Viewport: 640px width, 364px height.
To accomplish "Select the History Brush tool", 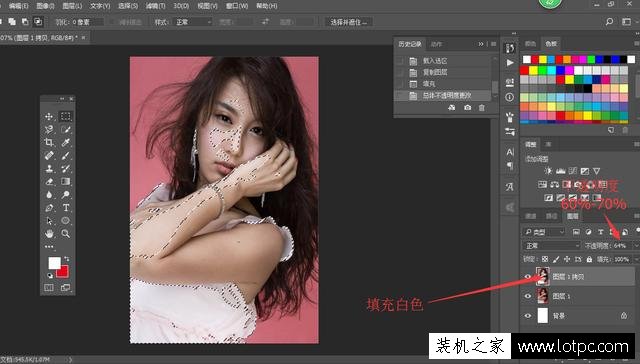I will point(65,169).
